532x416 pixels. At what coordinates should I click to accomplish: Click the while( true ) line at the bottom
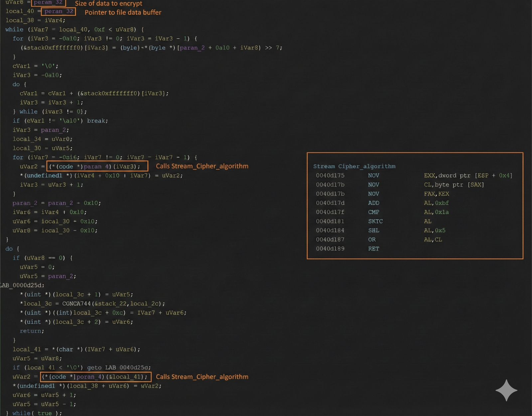pos(37,413)
